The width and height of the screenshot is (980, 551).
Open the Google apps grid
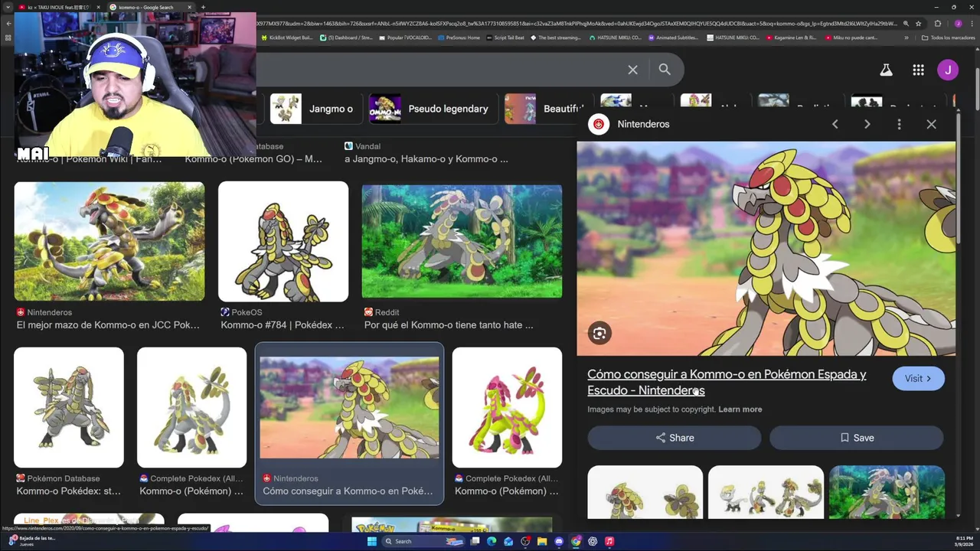point(918,70)
